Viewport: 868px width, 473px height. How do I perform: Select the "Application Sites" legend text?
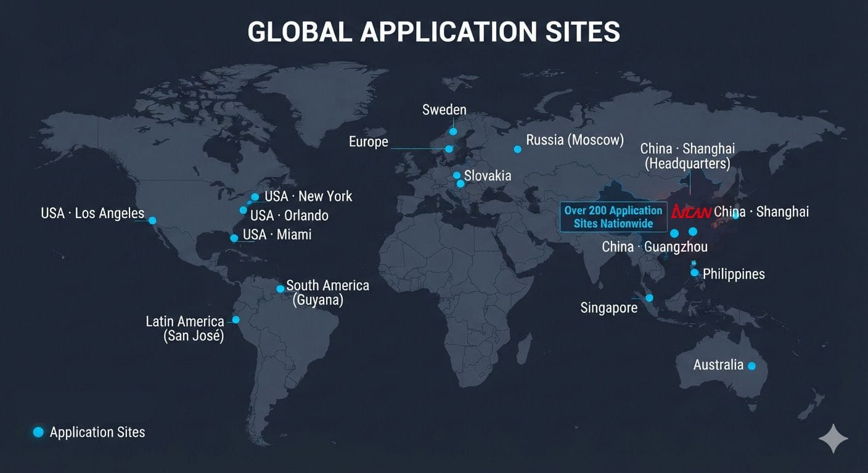[97, 432]
